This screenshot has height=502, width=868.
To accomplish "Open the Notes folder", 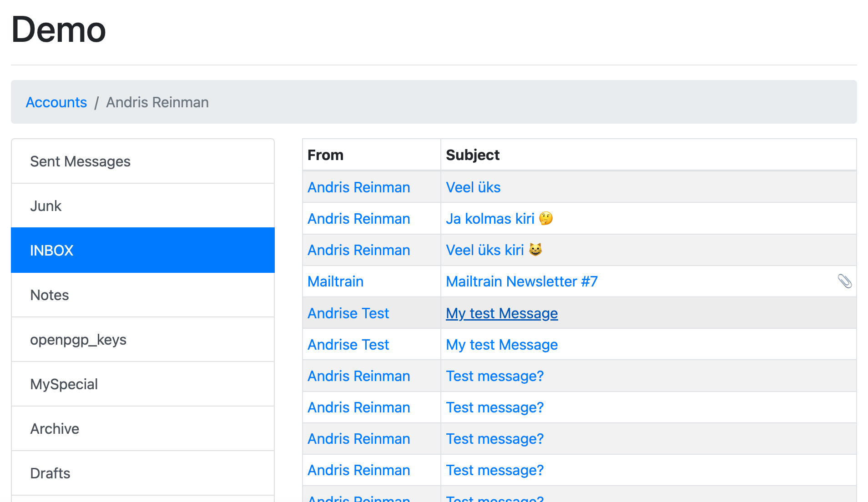I will click(49, 295).
